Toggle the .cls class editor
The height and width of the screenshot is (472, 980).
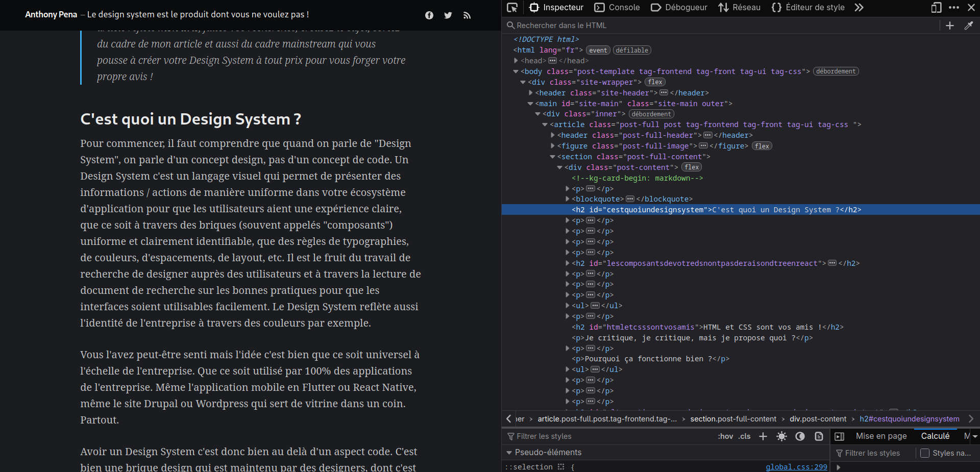744,437
